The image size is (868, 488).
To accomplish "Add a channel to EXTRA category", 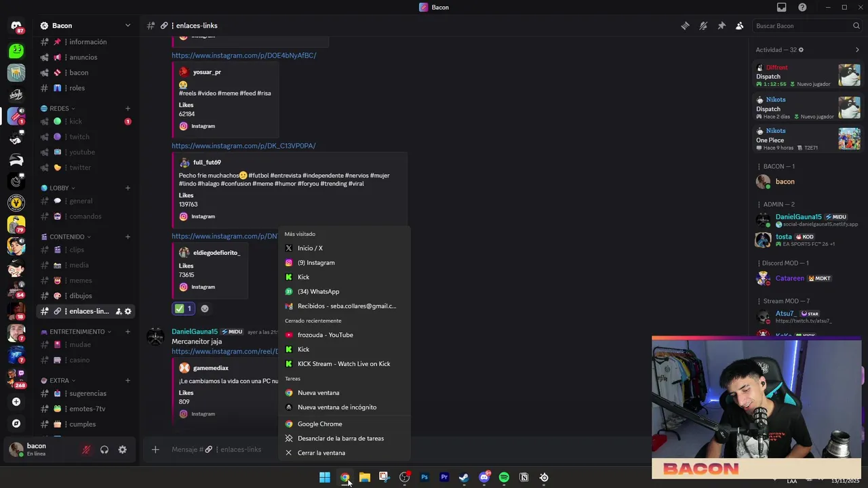I will pos(127,380).
